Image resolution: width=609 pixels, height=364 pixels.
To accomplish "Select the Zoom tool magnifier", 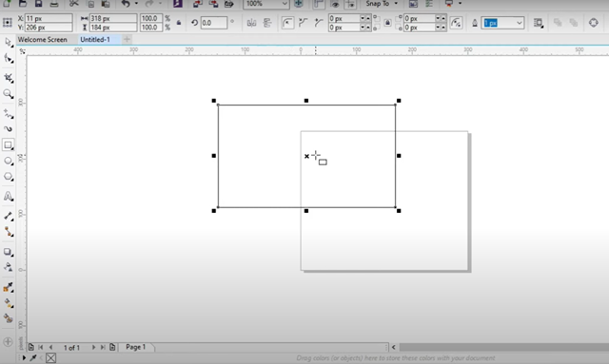I will point(8,93).
